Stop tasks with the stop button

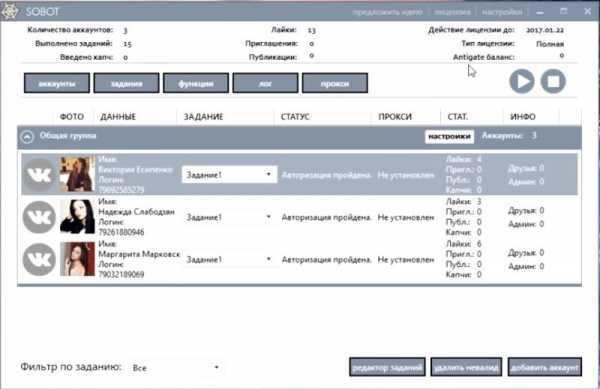553,81
